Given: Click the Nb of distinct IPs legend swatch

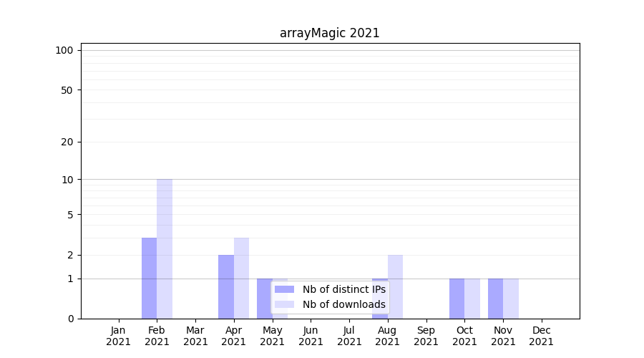Looking at the screenshot, I should pos(284,289).
